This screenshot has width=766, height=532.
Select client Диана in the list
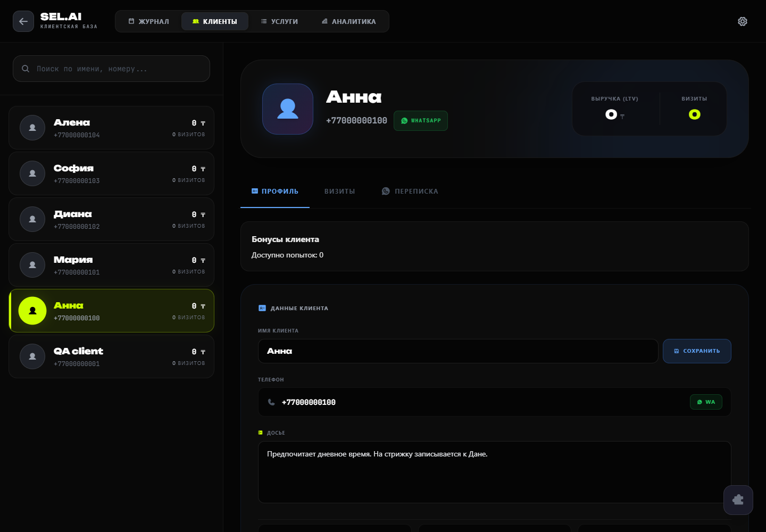click(x=111, y=219)
